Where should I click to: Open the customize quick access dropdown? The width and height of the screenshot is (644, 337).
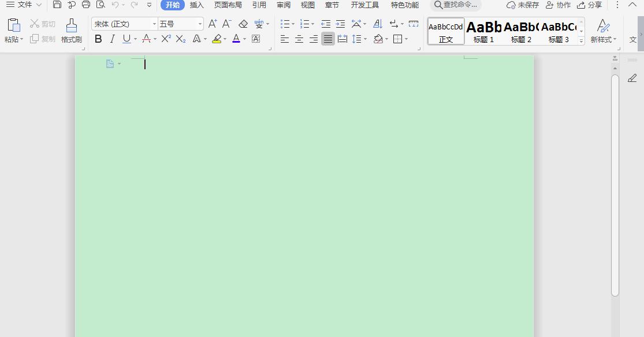pyautogui.click(x=149, y=5)
